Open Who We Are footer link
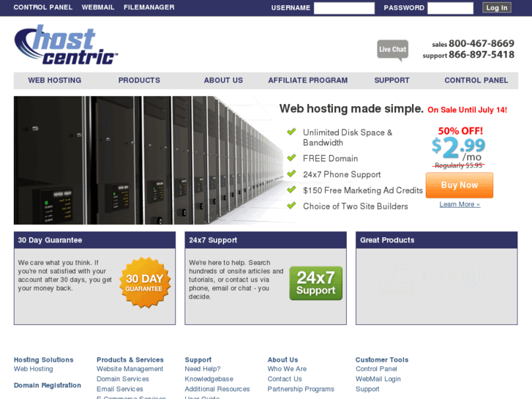 click(x=287, y=369)
